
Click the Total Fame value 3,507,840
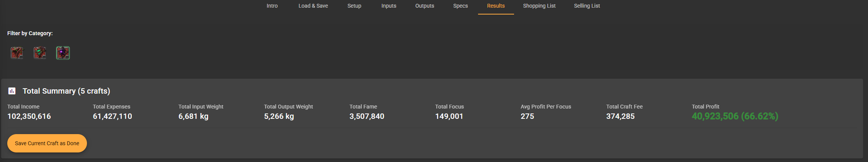click(367, 116)
